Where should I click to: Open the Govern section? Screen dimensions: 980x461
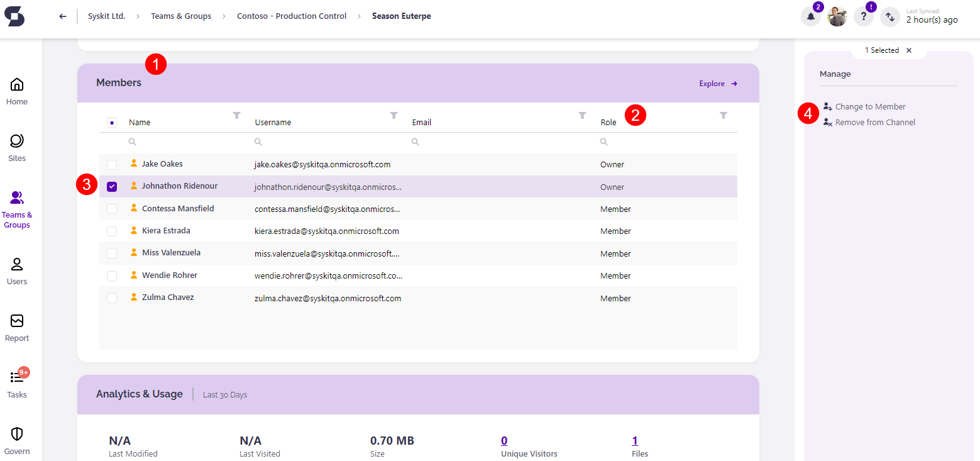click(x=16, y=439)
